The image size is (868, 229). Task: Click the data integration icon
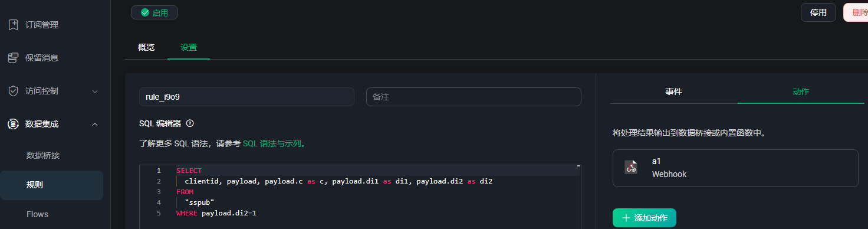coord(13,124)
